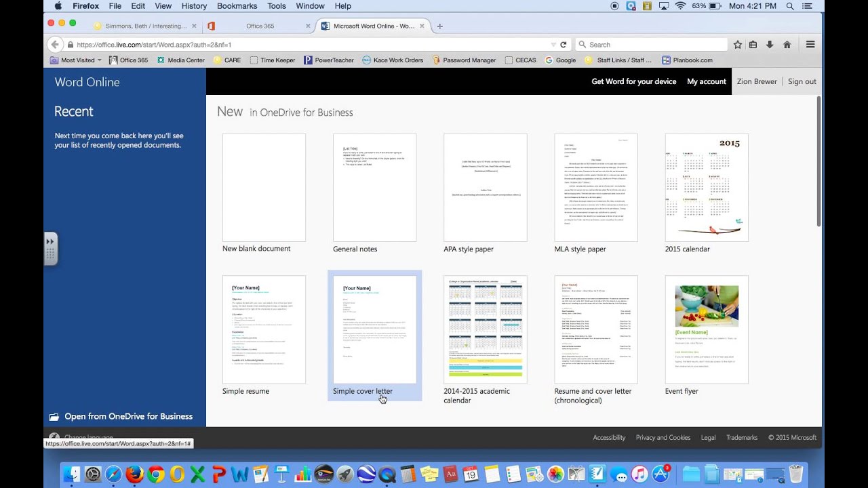Screen dimensions: 868x488
Task: Open the Firefox File menu
Action: (115, 6)
